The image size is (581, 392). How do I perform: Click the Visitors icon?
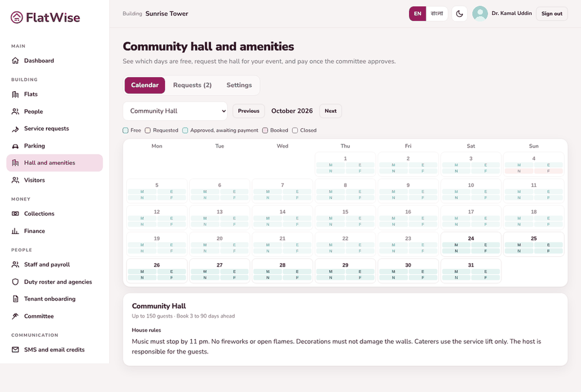click(x=15, y=180)
